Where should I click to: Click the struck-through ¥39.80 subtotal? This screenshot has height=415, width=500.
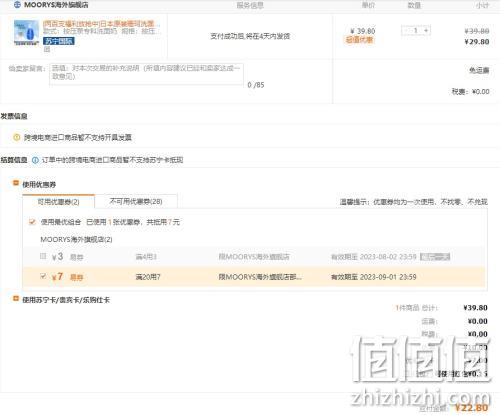[x=477, y=31]
